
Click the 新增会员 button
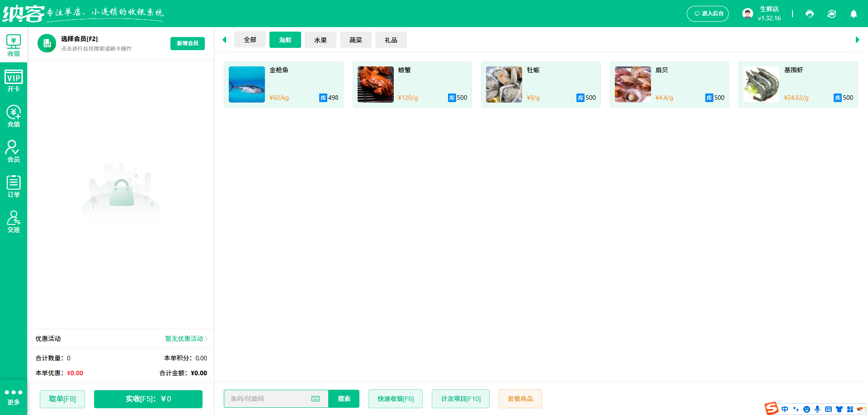(187, 43)
